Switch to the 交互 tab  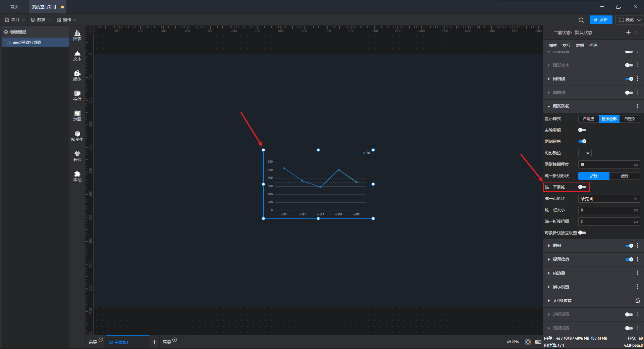[566, 45]
